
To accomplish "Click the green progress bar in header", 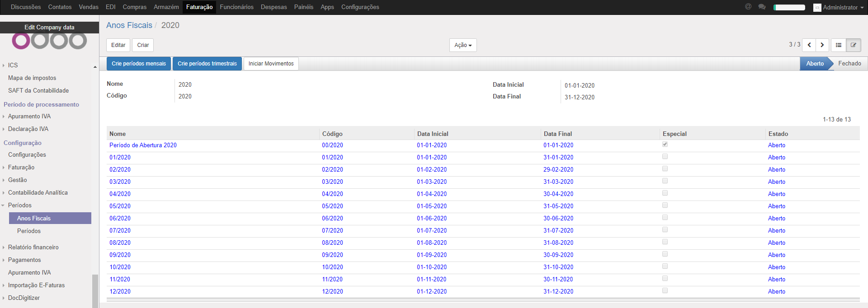I will pyautogui.click(x=789, y=7).
